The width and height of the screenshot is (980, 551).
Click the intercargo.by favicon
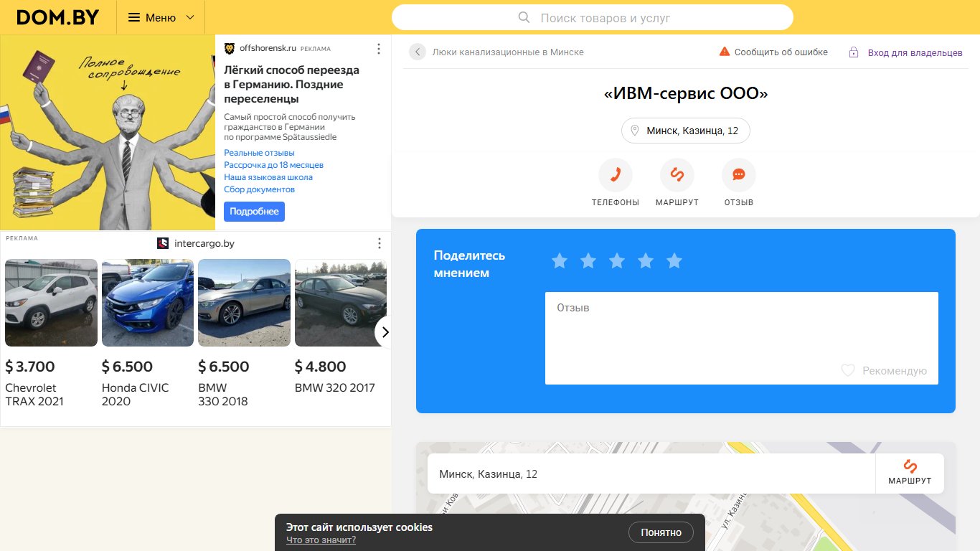coord(163,243)
